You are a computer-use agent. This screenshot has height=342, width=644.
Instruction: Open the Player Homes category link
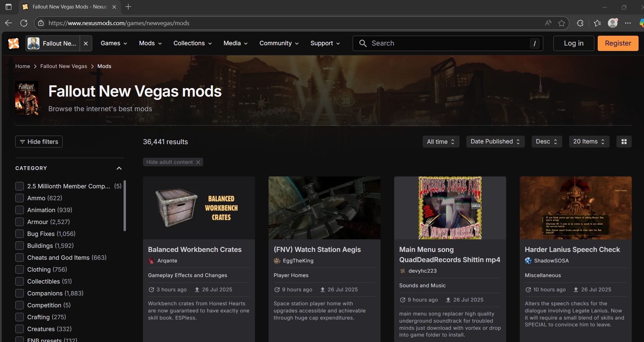(x=291, y=275)
